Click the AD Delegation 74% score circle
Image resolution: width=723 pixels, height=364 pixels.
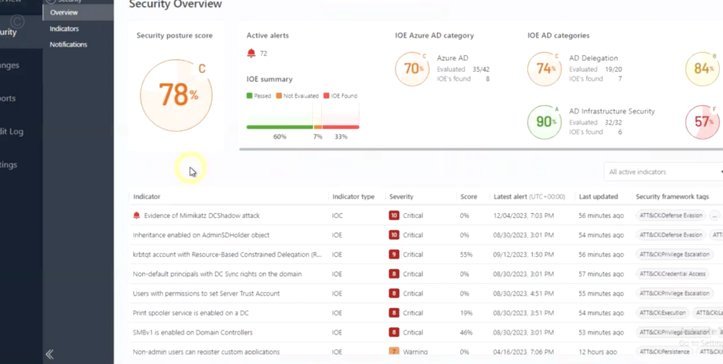[545, 69]
